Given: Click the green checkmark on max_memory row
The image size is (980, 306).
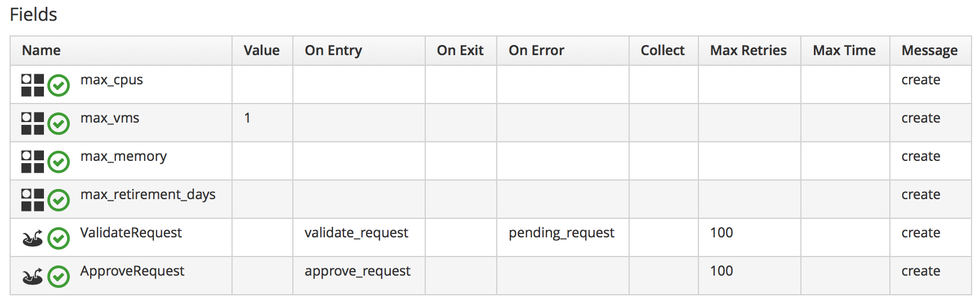Looking at the screenshot, I should click(x=59, y=162).
